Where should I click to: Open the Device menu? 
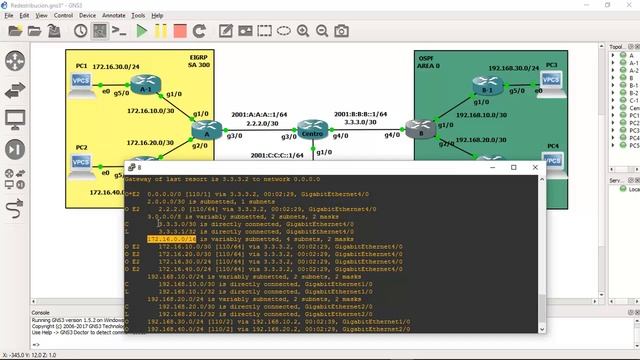tap(87, 16)
